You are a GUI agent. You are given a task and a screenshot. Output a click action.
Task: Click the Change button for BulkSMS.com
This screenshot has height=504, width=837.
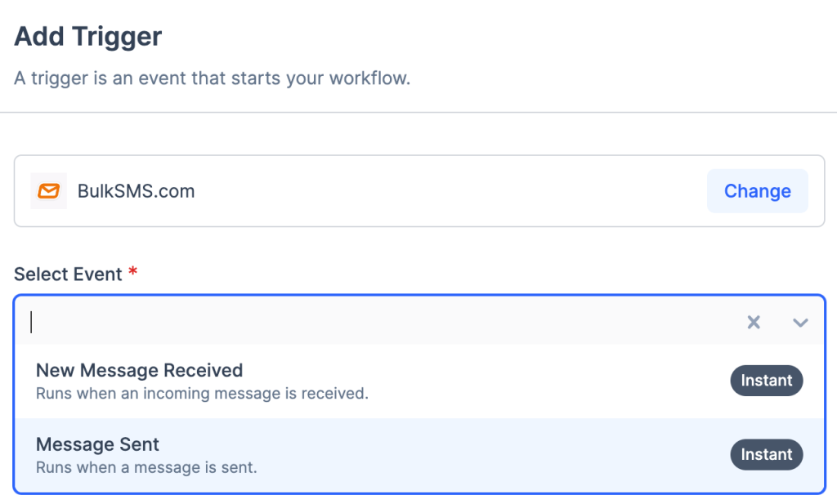(757, 191)
